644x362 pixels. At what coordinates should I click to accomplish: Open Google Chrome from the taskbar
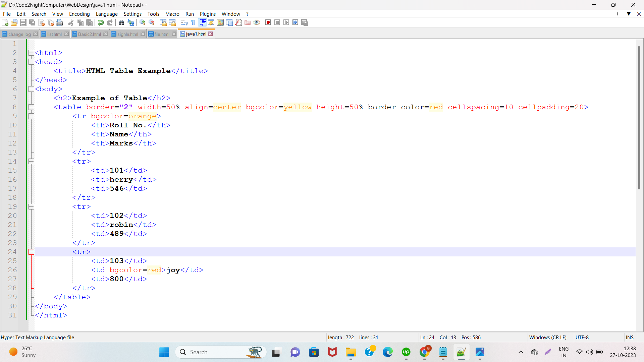coord(425,352)
